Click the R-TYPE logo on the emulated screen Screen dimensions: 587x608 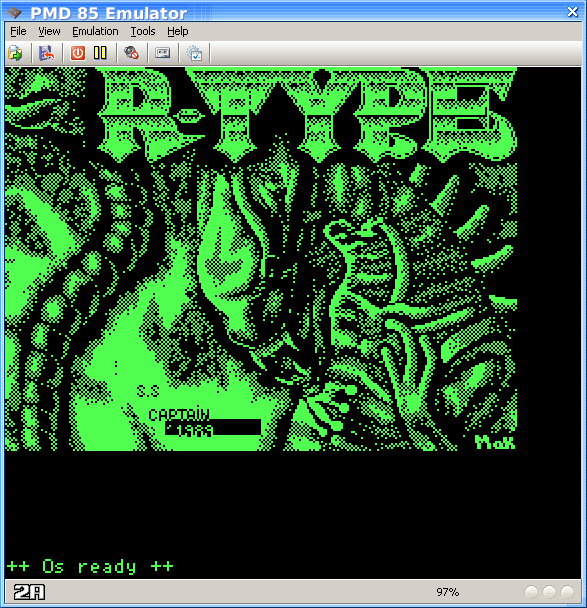click(308, 115)
